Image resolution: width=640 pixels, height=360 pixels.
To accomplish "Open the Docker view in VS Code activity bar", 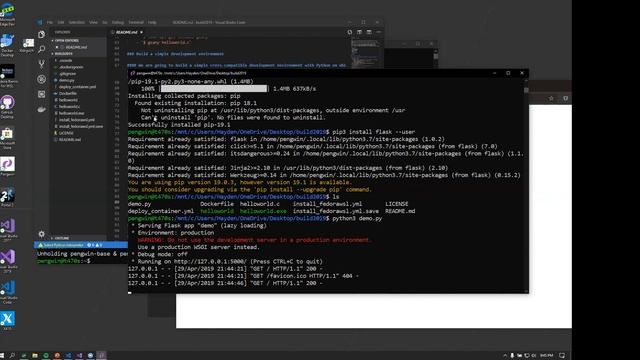I will pyautogui.click(x=42, y=109).
